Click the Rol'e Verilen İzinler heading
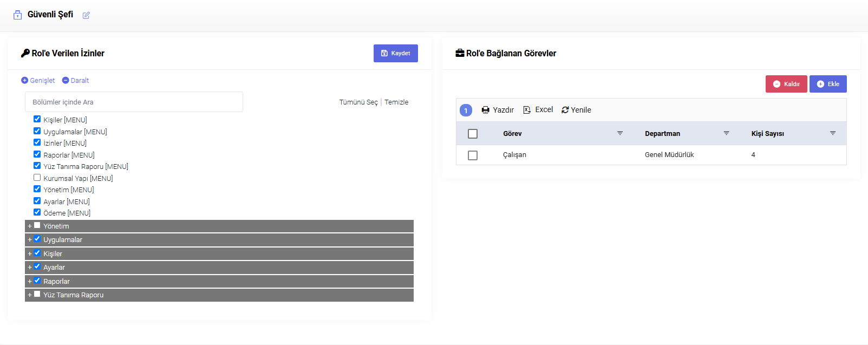 click(68, 53)
